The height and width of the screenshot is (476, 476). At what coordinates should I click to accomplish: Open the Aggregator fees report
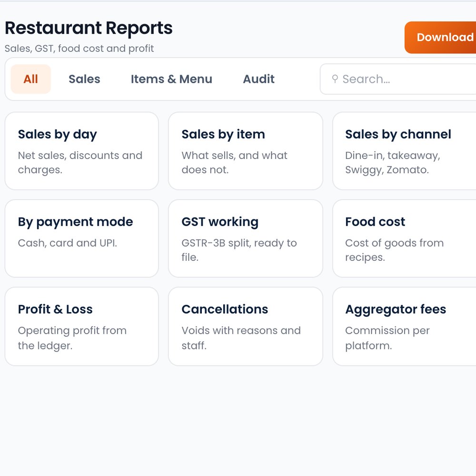coord(404,327)
